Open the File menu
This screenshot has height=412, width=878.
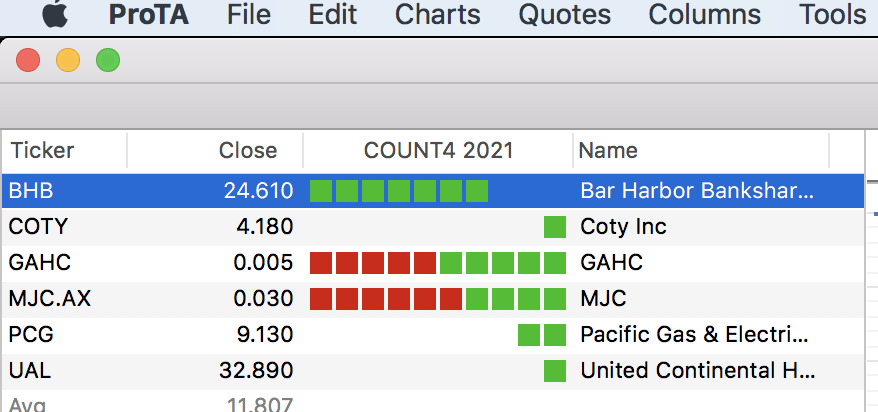(x=249, y=15)
